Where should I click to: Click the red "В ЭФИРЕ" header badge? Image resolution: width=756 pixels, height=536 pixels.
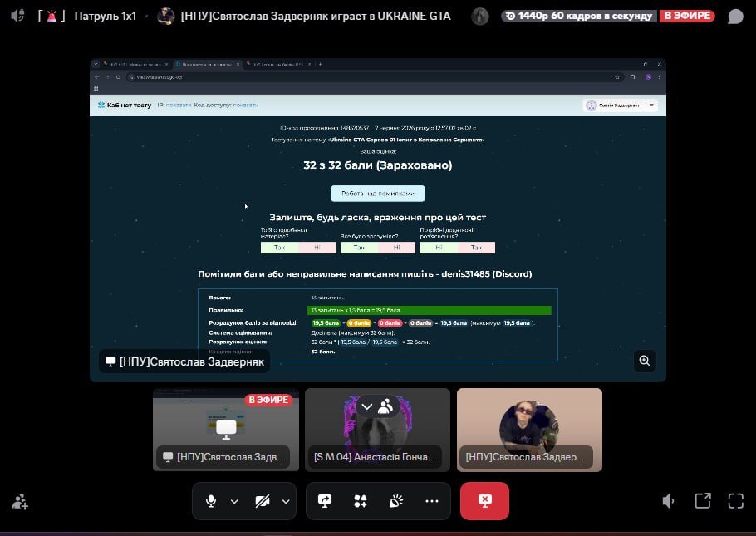pos(687,16)
